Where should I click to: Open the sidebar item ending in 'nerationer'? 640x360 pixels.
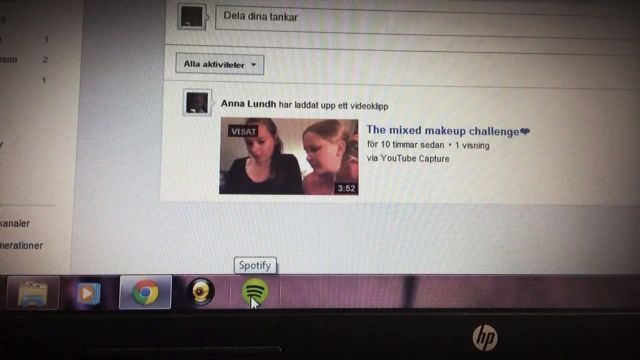22,245
